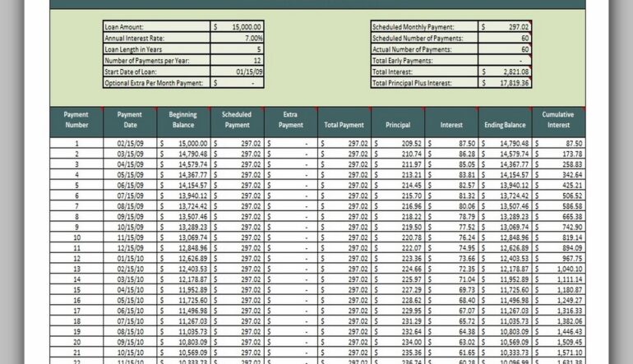Click the Total Principal Plus Interest value
The image size is (633, 364).
click(x=505, y=82)
